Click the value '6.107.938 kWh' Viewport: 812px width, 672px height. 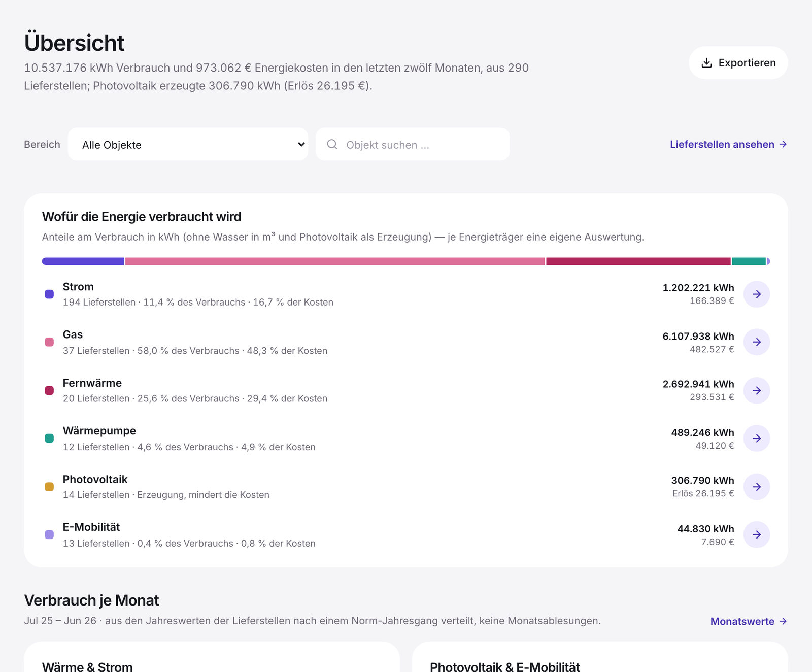698,336
